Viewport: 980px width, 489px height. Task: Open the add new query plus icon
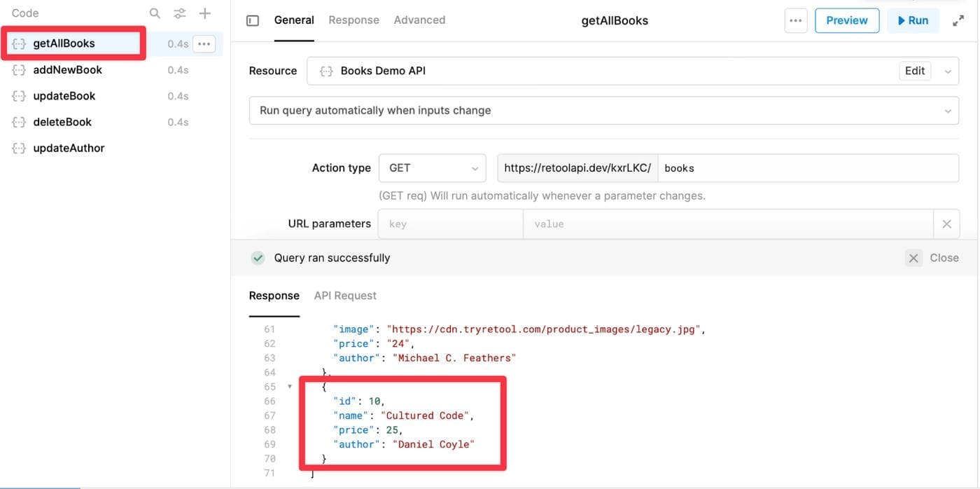[x=204, y=12]
